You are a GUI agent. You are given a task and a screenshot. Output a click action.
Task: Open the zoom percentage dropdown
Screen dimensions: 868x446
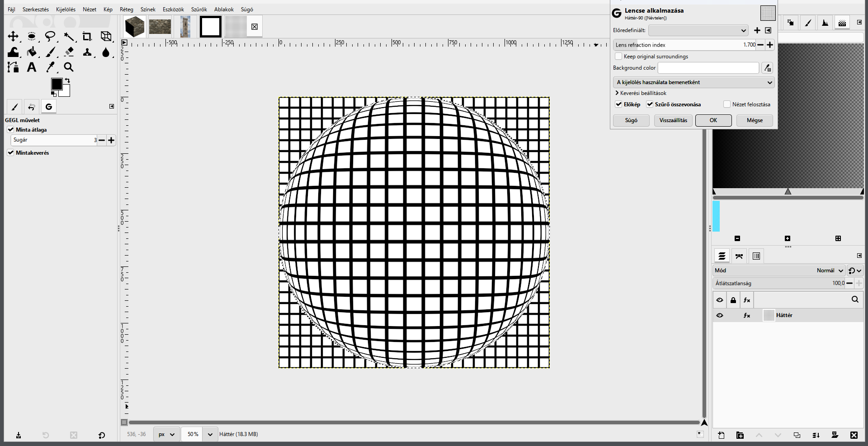(x=210, y=434)
